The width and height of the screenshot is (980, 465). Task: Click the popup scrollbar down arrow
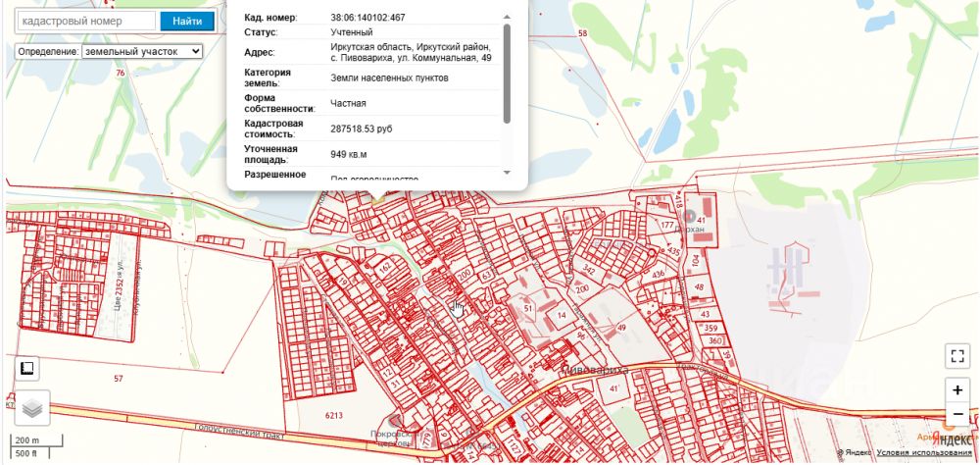click(507, 172)
